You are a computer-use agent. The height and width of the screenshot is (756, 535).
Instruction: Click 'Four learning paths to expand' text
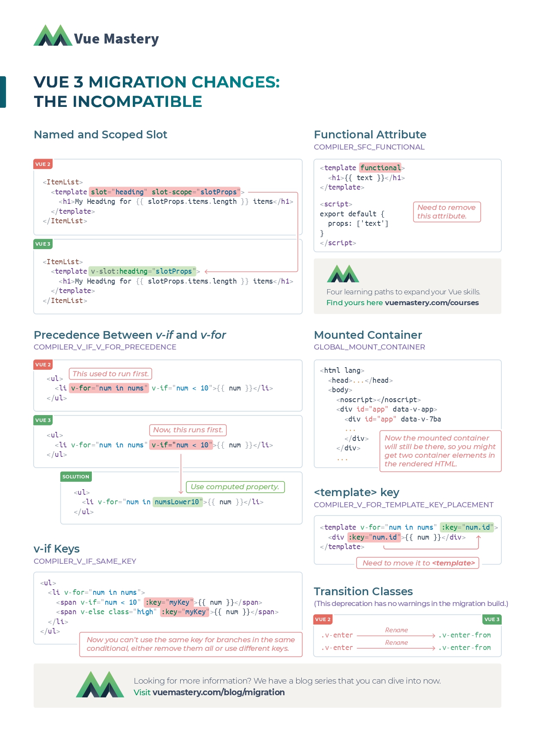pos(403,292)
